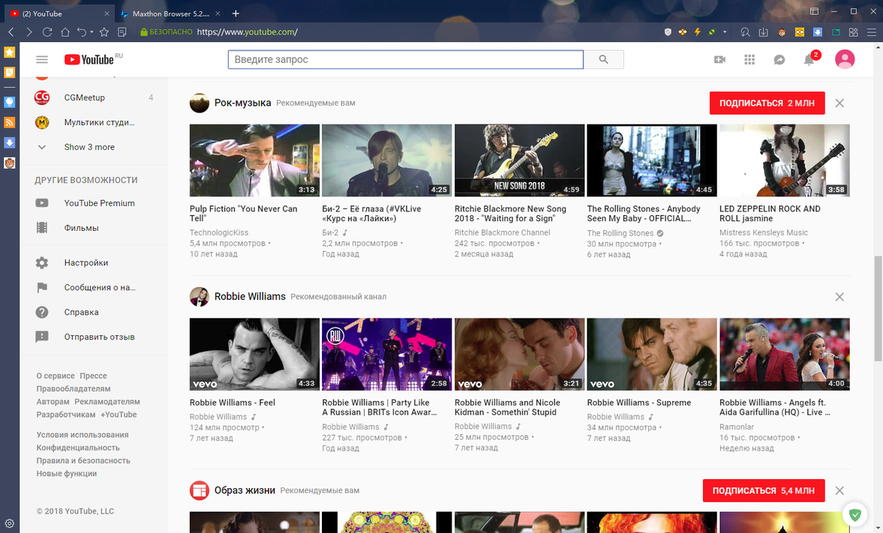This screenshot has height=533, width=883.
Task: Open a new browser tab
Action: (x=235, y=14)
